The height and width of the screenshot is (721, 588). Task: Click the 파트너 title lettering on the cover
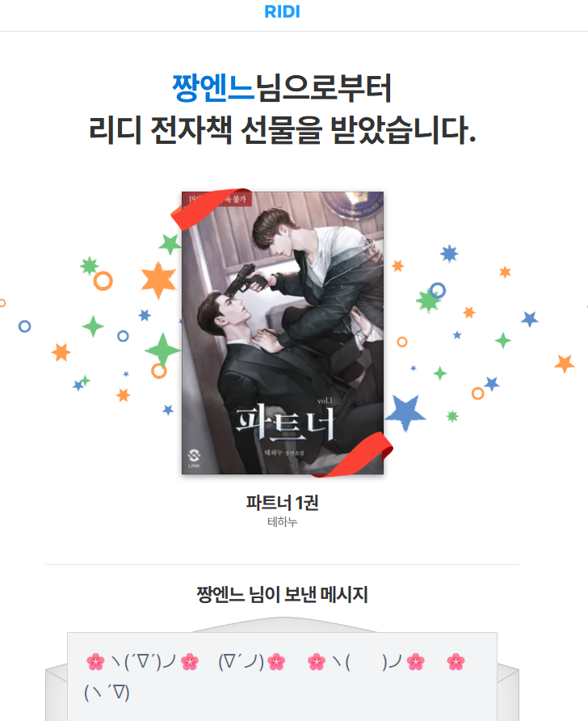pos(285,423)
